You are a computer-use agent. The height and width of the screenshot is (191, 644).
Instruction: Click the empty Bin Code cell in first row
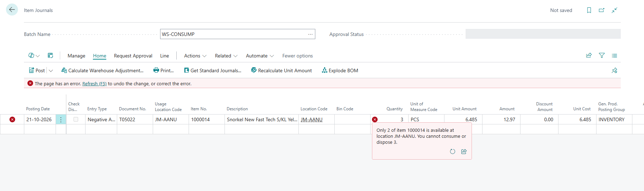tap(352, 119)
